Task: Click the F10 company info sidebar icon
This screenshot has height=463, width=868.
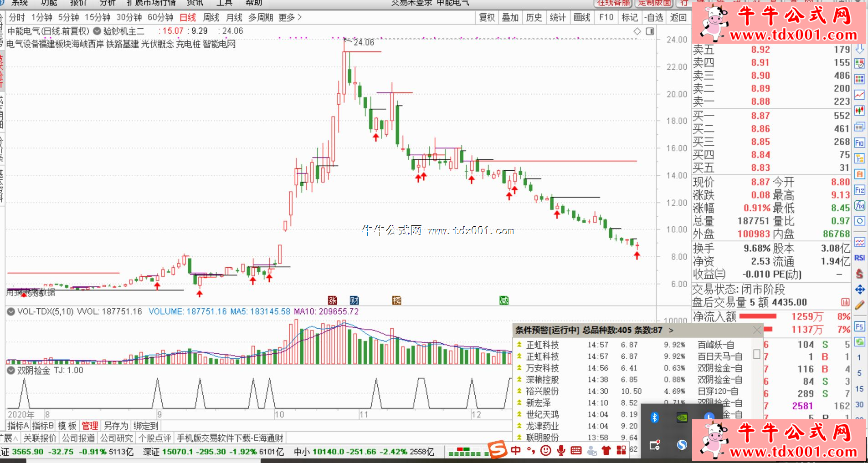Action: (859, 142)
